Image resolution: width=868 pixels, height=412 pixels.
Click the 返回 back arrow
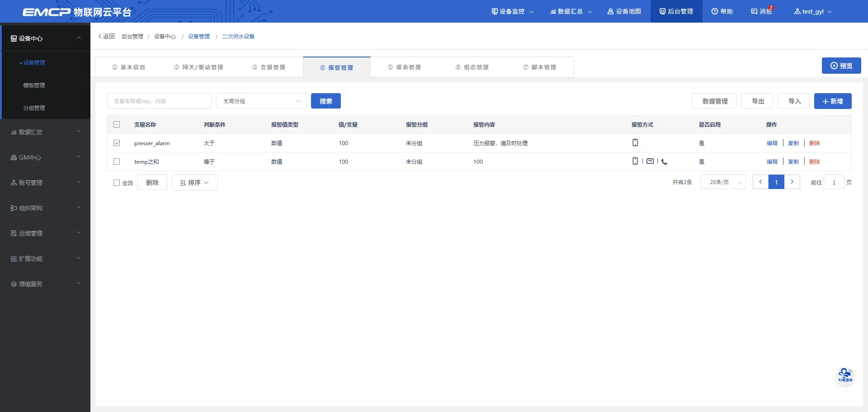[x=107, y=36]
